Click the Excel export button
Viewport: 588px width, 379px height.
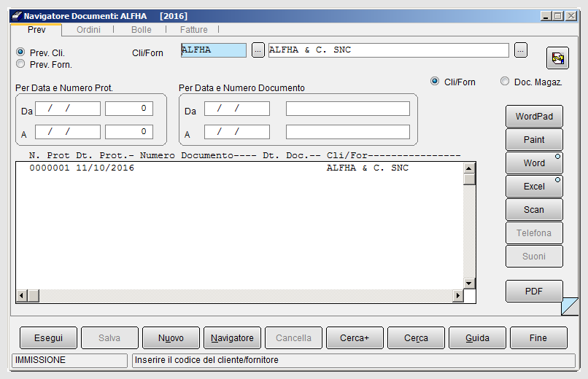[x=534, y=186]
